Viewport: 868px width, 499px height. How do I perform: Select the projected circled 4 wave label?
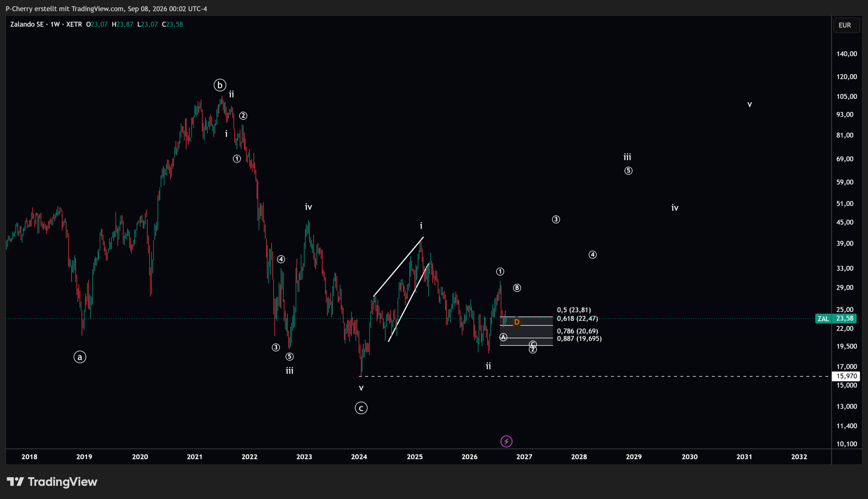click(592, 255)
